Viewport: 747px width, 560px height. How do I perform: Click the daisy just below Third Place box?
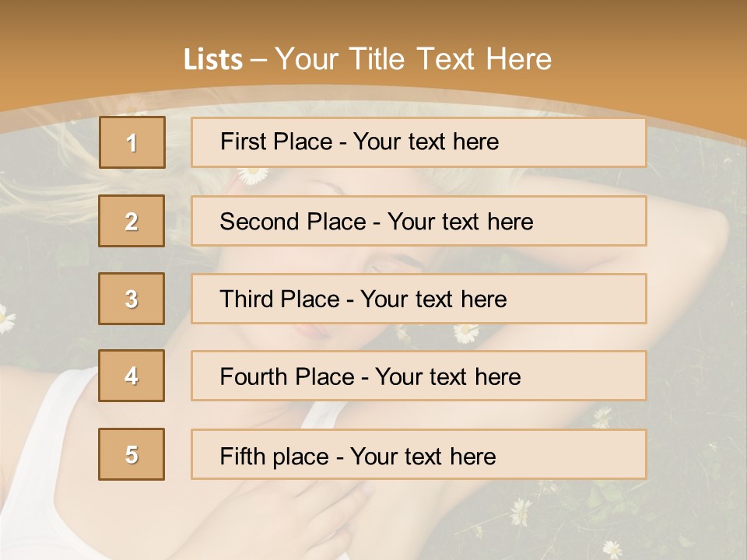(466, 334)
